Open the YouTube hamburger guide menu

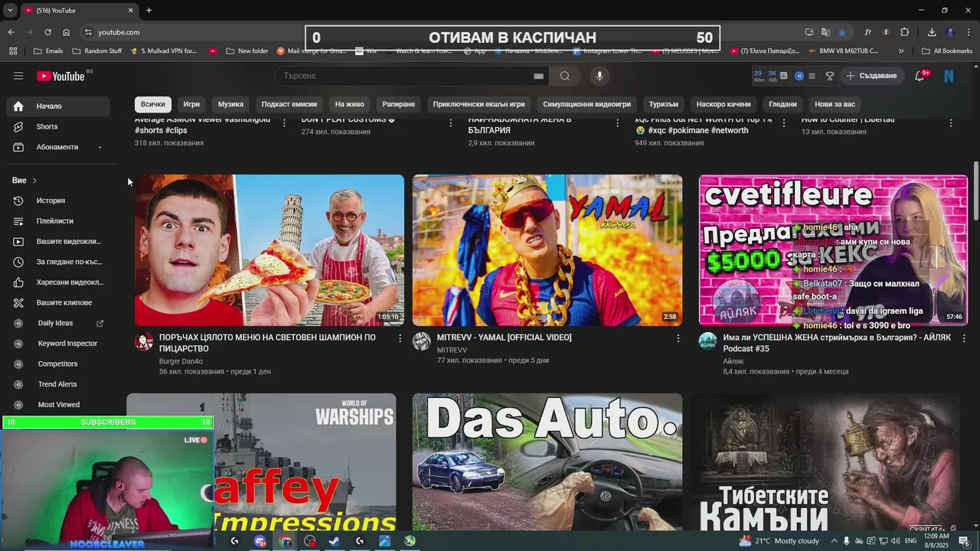point(18,76)
